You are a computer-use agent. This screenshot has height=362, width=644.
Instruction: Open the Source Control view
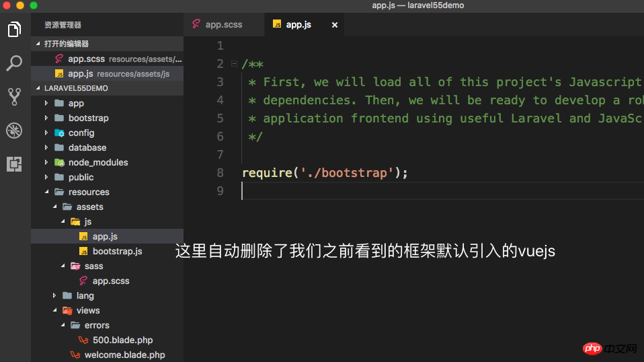point(14,97)
